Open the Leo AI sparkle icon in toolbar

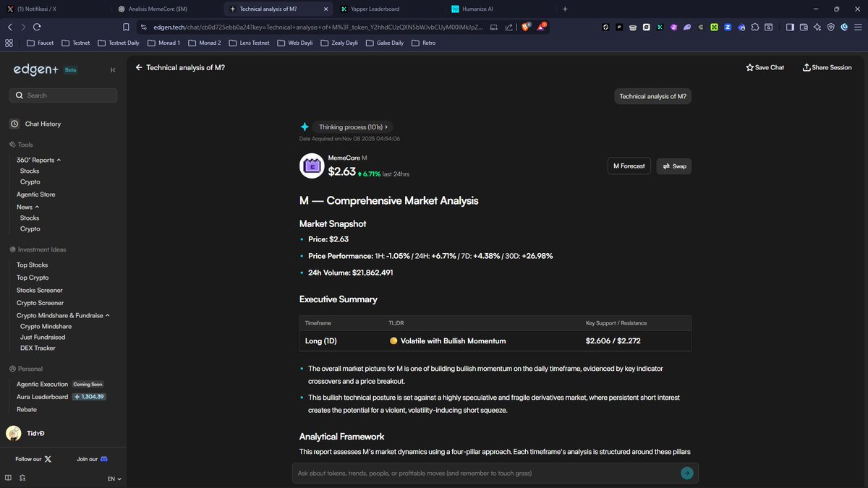pos(817,27)
